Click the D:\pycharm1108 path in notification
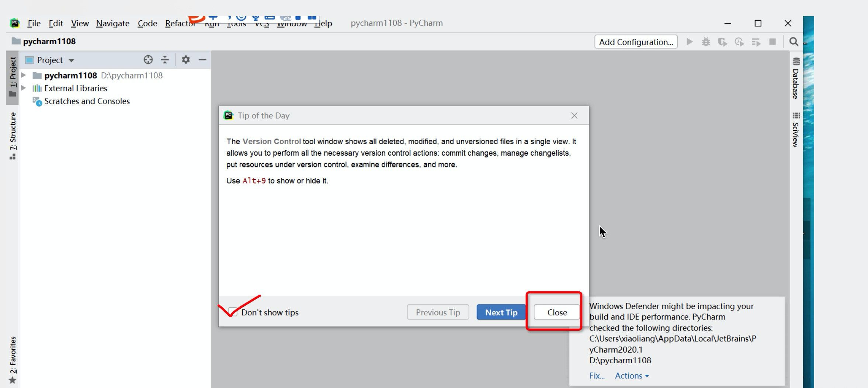This screenshot has width=868, height=388. (620, 360)
